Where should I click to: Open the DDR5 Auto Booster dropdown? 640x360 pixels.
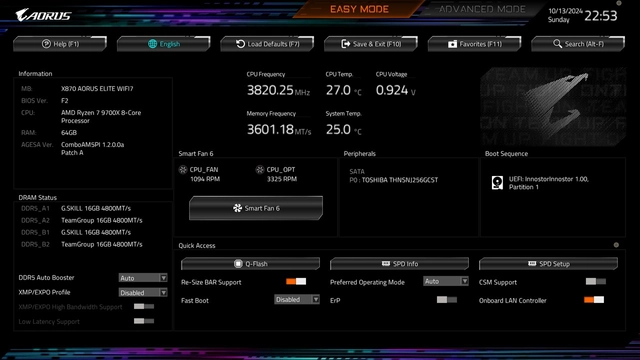point(143,278)
